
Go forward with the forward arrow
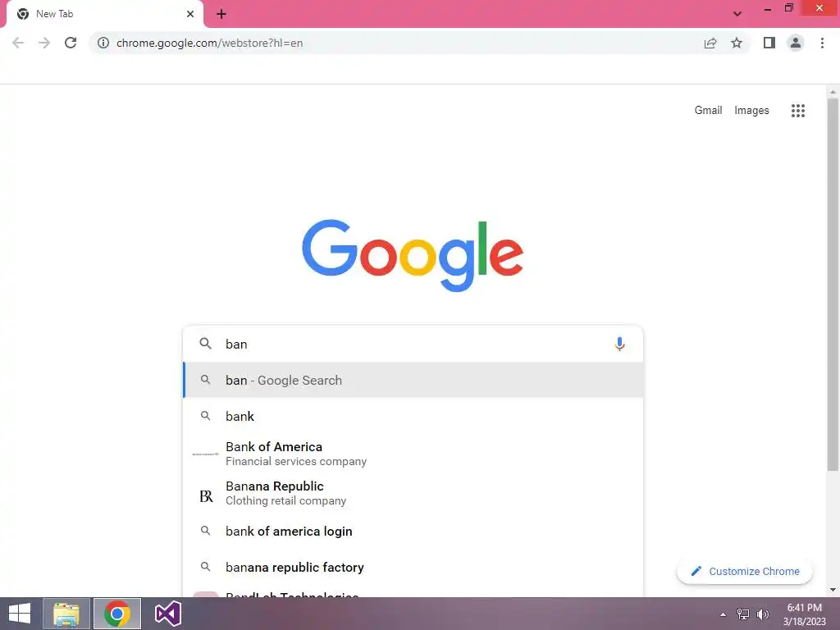(x=44, y=43)
